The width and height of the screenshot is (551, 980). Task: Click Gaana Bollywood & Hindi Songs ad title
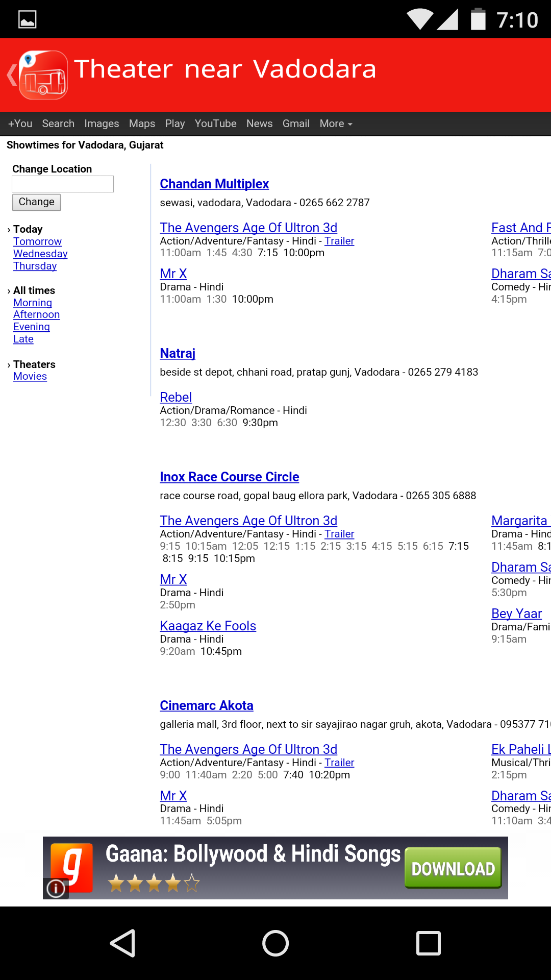coord(253,854)
